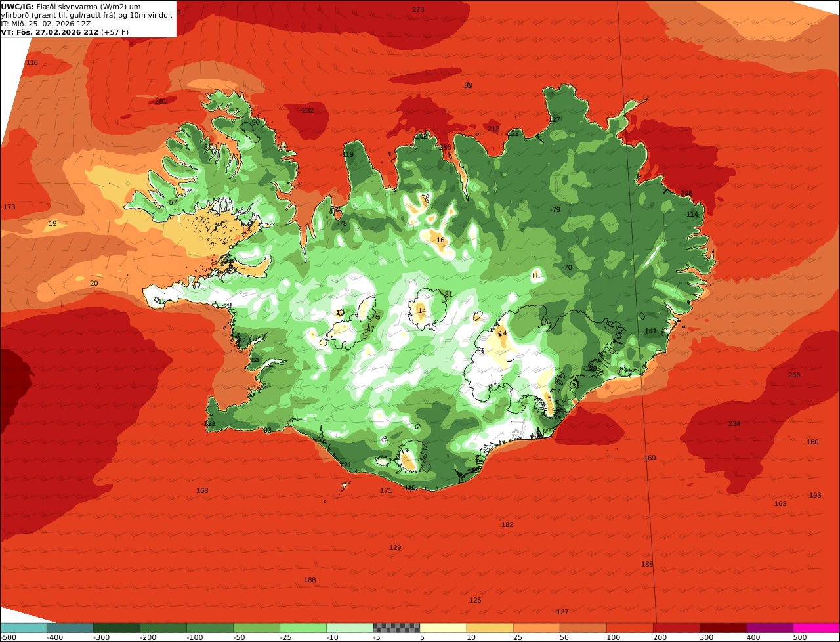
Task: Click the initial time 'IT: Mið. 25. 02. 2026 12Z'
Action: pyautogui.click(x=46, y=23)
